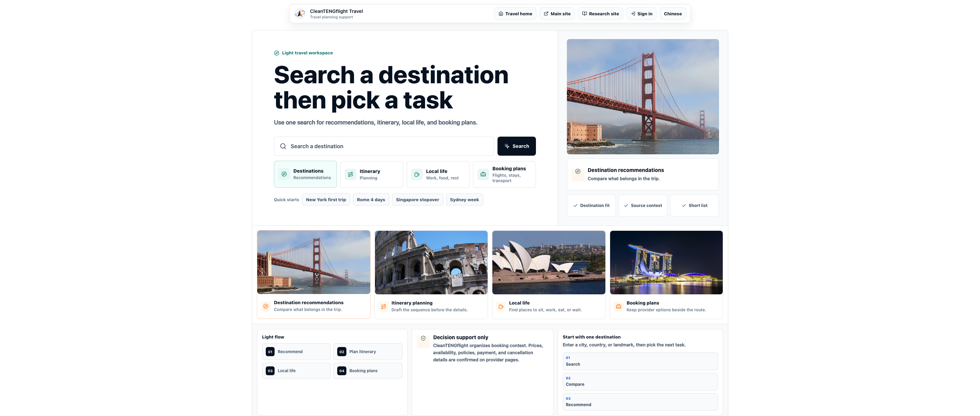Switch language to Chinese
The width and height of the screenshot is (980, 416).
(673, 14)
